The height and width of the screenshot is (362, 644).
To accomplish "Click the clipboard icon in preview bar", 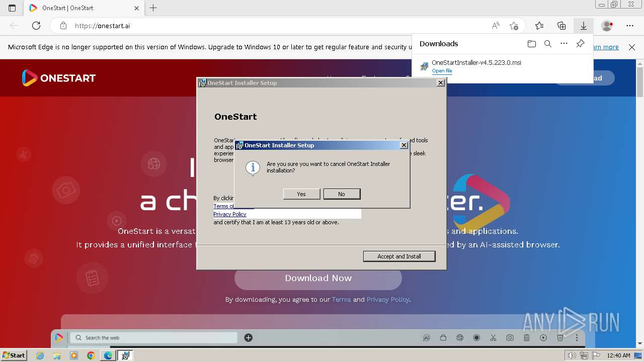I will pos(527,338).
